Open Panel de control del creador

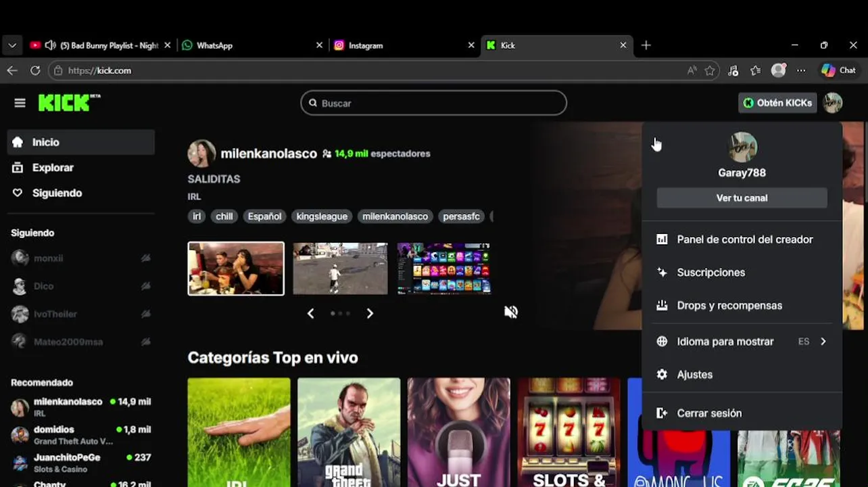point(742,239)
